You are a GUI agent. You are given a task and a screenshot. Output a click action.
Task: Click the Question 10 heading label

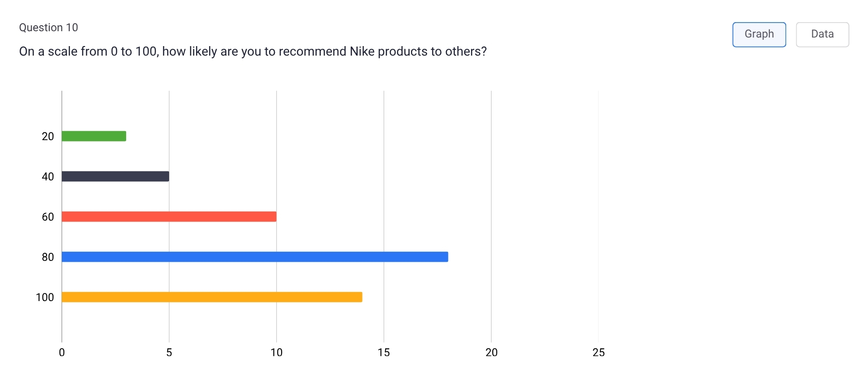click(x=48, y=28)
